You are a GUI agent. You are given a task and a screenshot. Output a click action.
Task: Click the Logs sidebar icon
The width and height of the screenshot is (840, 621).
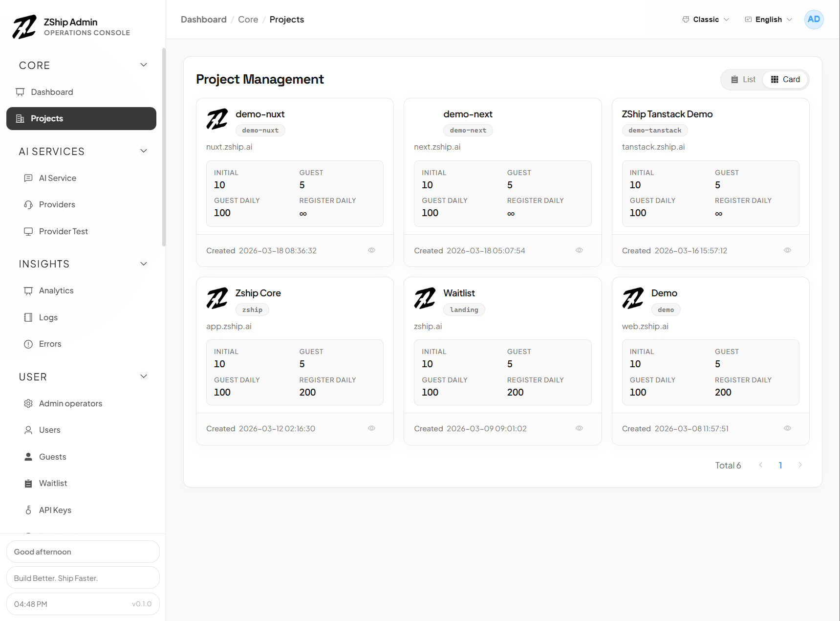point(28,317)
